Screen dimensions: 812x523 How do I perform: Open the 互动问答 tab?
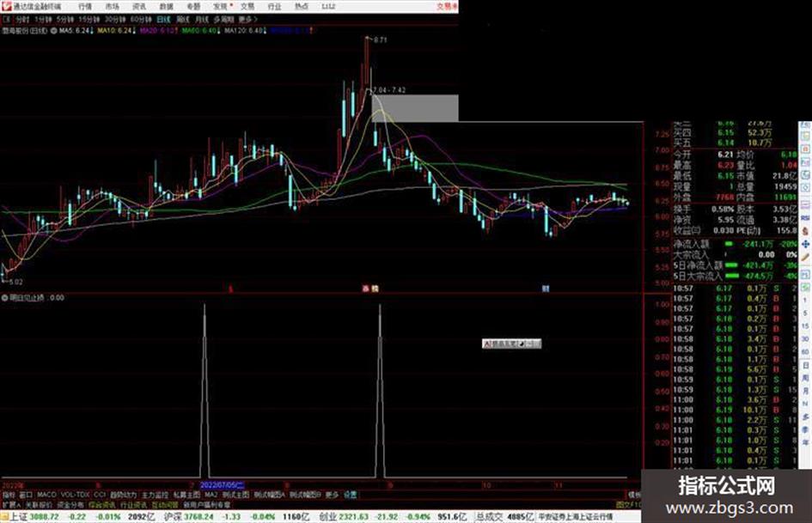pos(165,504)
